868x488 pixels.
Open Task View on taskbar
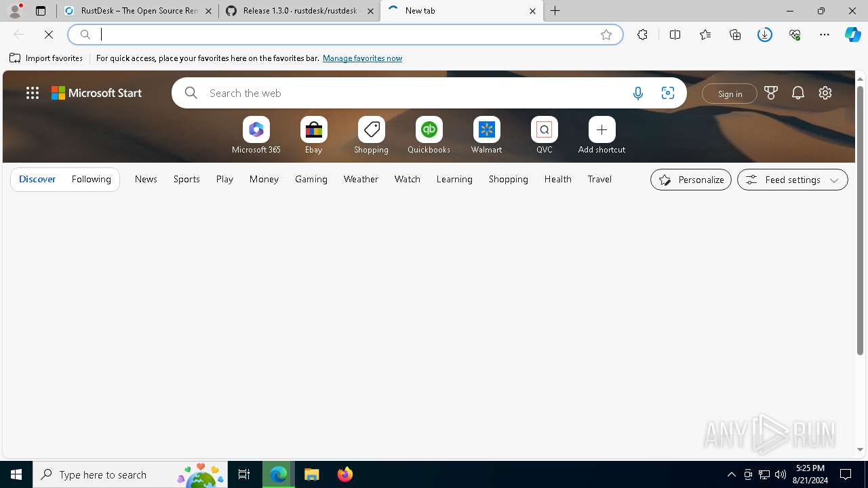click(244, 474)
